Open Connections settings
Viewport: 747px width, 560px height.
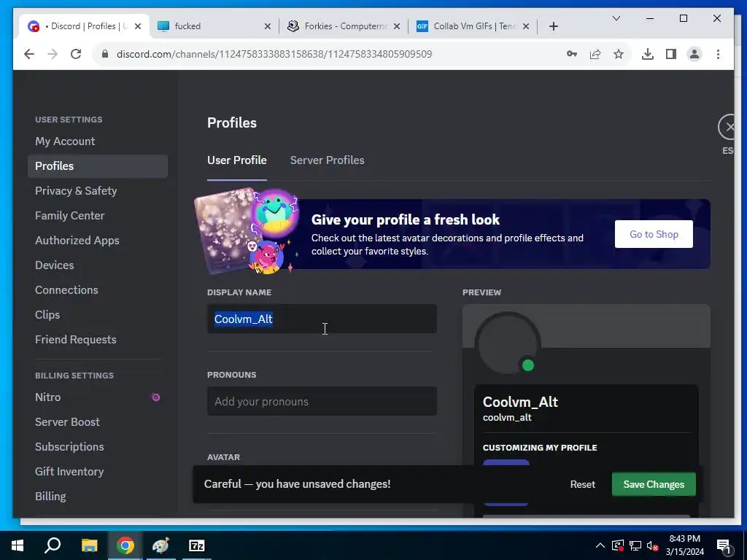(x=98, y=290)
